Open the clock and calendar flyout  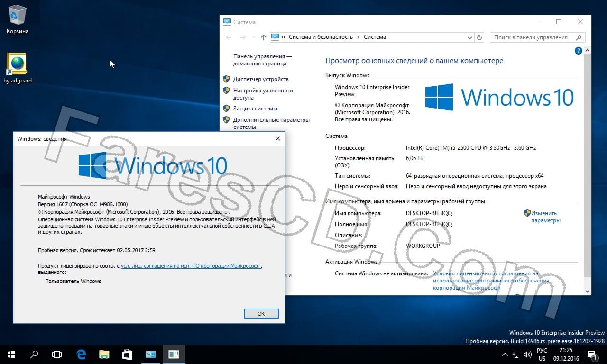[566, 354]
